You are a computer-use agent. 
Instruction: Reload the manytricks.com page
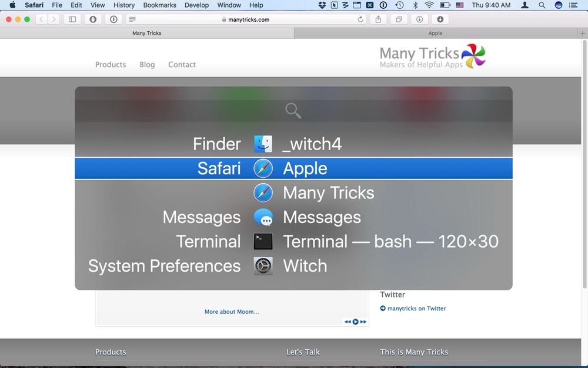click(360, 19)
